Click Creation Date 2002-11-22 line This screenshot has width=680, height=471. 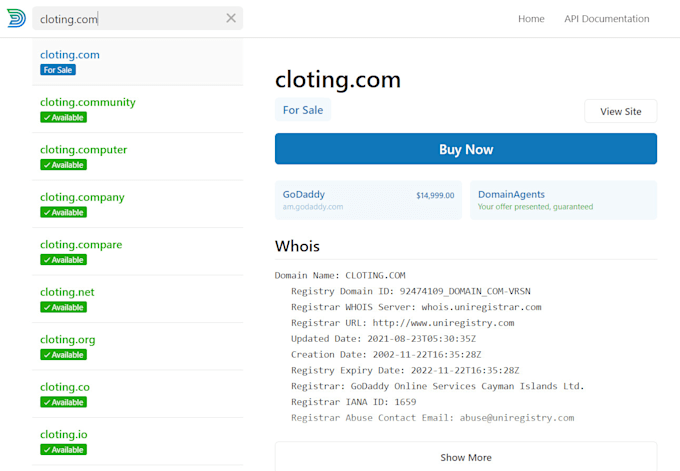[x=386, y=354]
